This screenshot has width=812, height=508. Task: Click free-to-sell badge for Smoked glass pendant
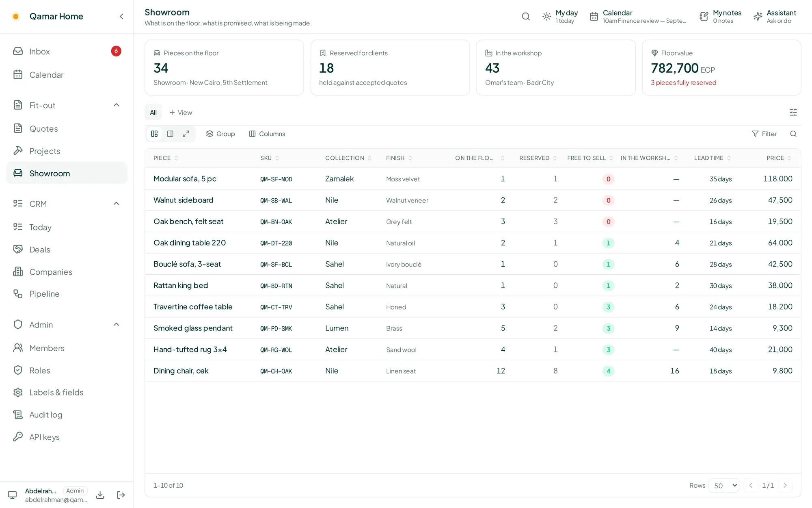608,328
